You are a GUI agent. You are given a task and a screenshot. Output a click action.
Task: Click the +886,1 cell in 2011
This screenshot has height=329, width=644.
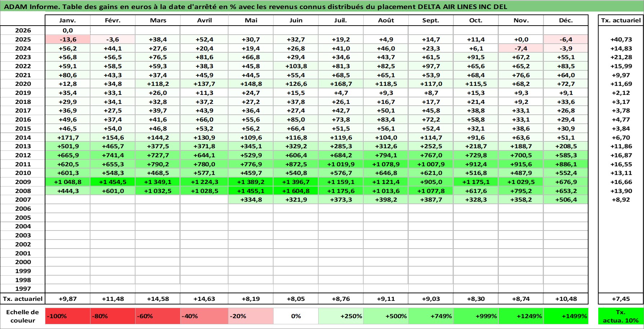(x=566, y=164)
